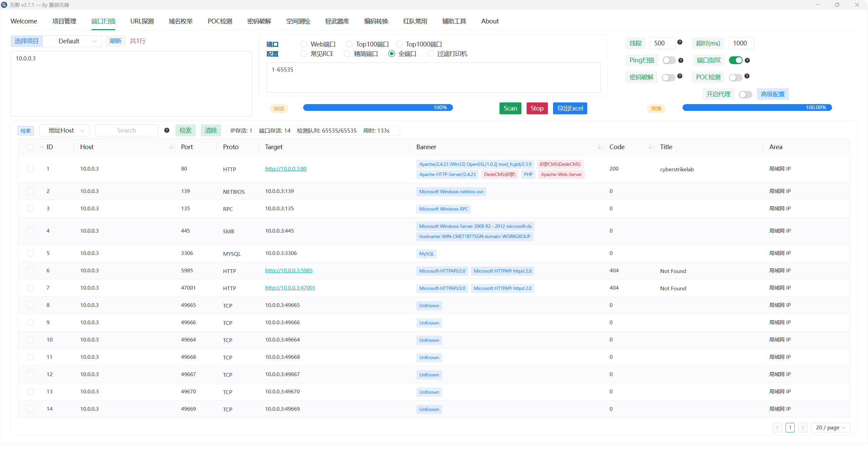
Task: Go to next results page arrow
Action: 803,428
